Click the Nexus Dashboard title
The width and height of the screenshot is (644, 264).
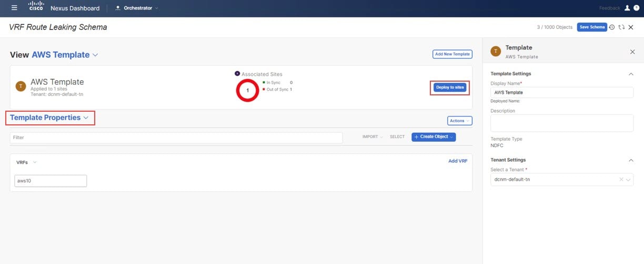(x=75, y=8)
